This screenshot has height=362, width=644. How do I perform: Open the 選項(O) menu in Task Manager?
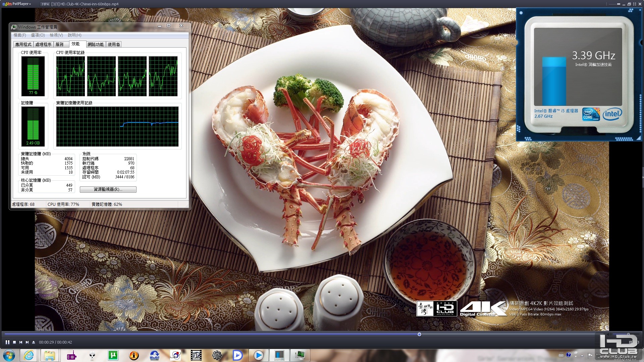[x=38, y=35]
